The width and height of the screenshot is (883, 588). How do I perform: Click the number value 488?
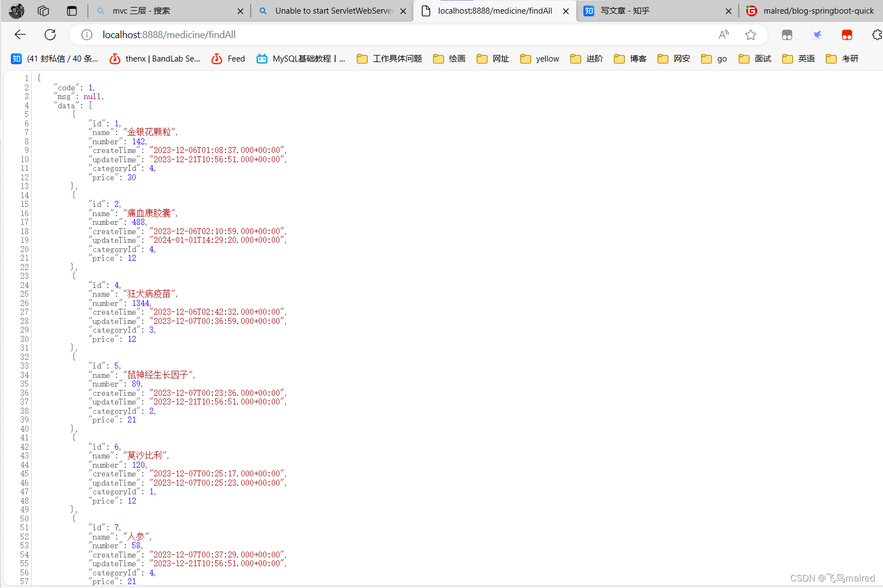tap(138, 222)
